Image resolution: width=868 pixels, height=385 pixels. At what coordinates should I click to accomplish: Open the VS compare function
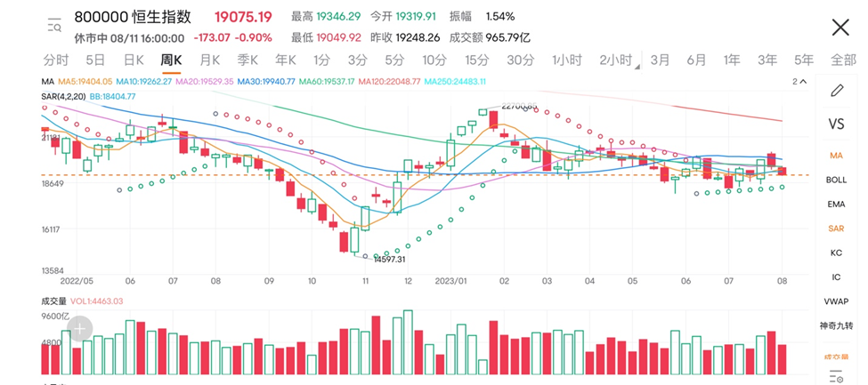pyautogui.click(x=836, y=124)
